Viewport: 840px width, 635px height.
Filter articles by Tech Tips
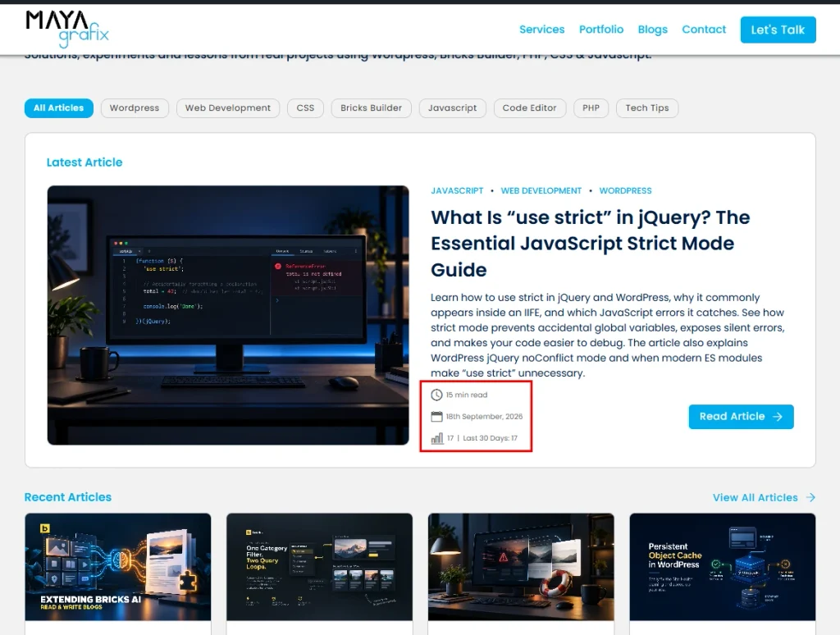click(x=647, y=107)
